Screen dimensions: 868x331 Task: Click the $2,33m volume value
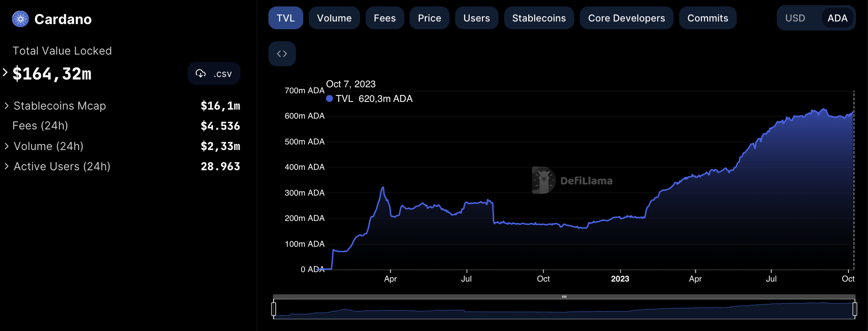(220, 146)
